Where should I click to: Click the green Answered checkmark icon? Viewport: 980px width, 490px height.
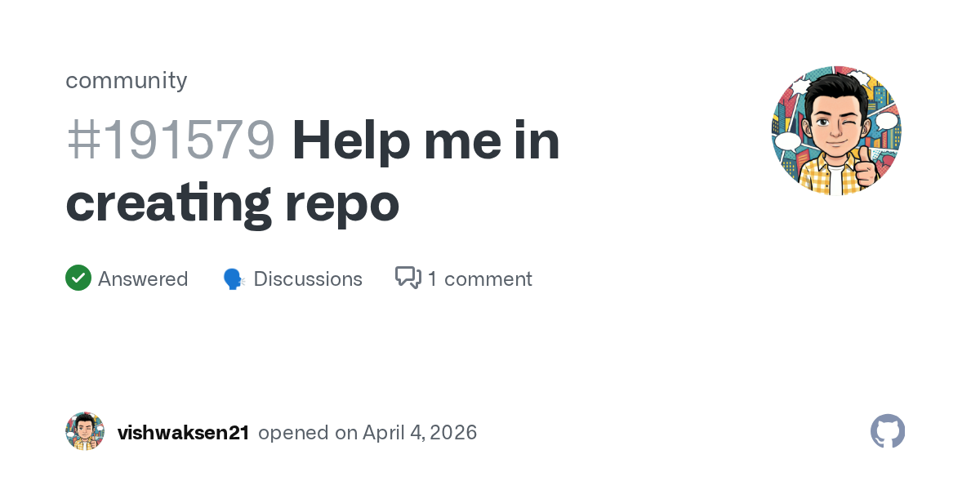pyautogui.click(x=78, y=278)
